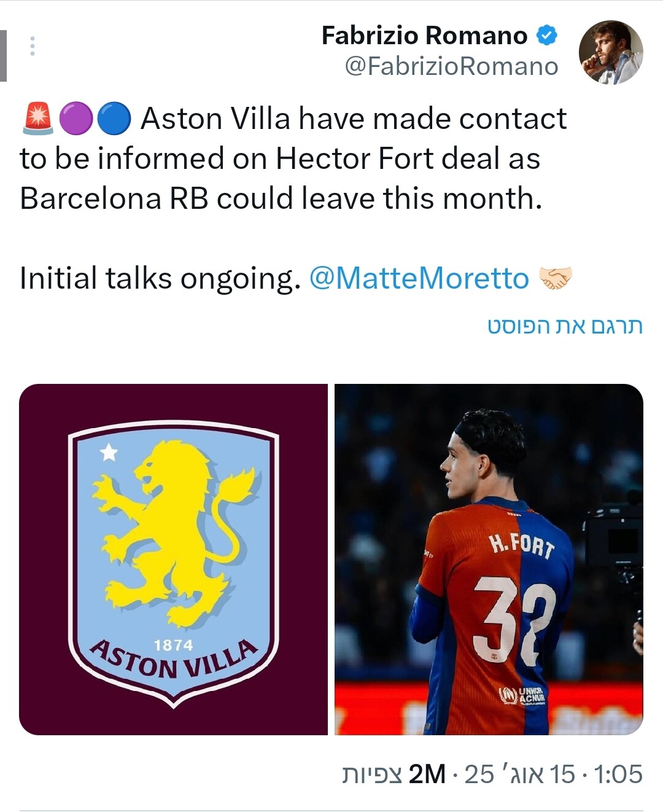
Task: Open the Aston Villa crest image
Action: [173, 560]
